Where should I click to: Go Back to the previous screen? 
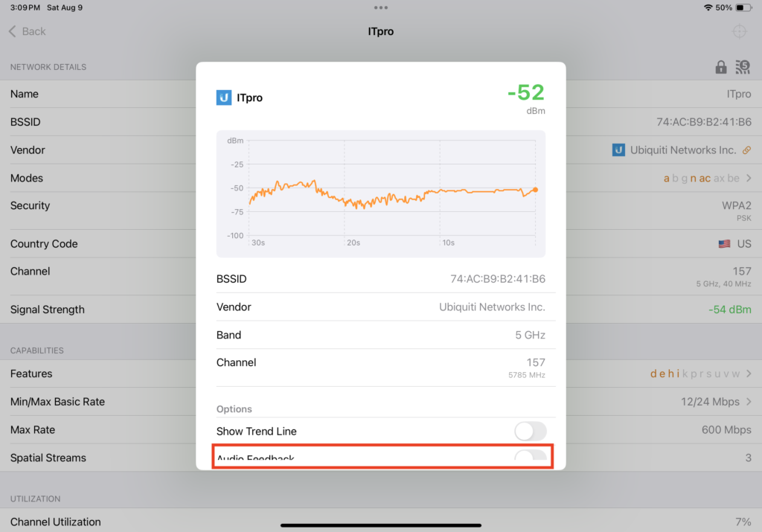pos(28,31)
